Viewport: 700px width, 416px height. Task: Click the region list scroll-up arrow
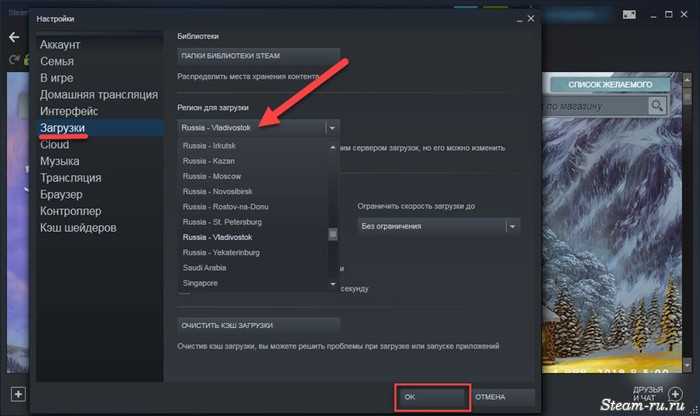tap(333, 147)
